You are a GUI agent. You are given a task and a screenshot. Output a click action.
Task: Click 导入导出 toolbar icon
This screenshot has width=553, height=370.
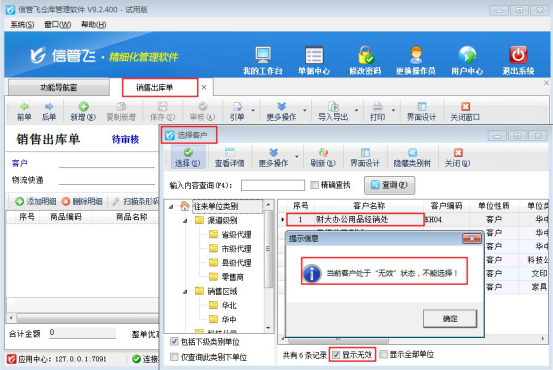point(333,111)
